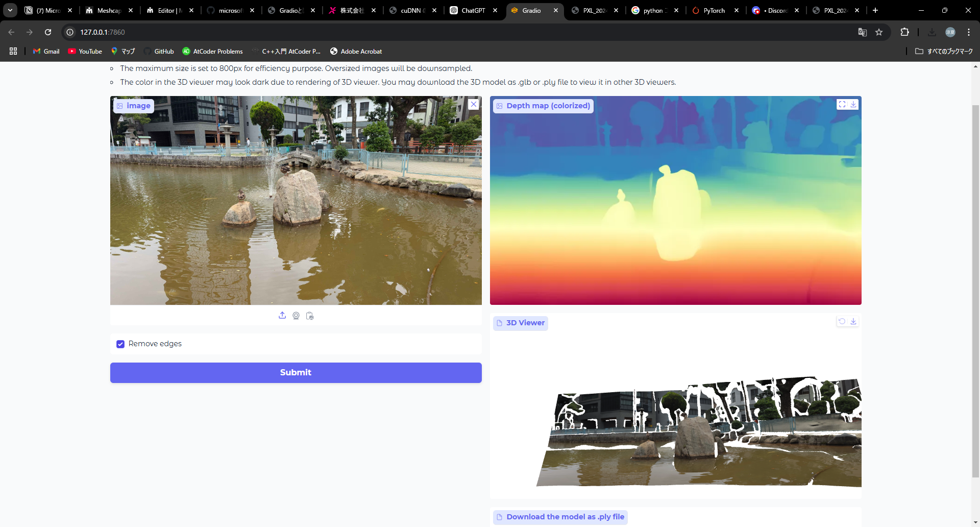Switch to the ChatGPT tab
This screenshot has width=980, height=527.
473,10
